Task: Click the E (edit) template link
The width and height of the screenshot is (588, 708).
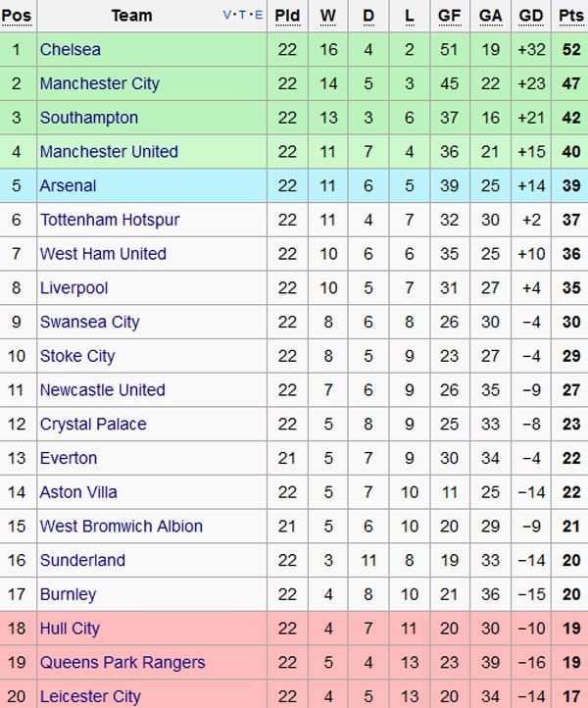Action: click(x=258, y=15)
